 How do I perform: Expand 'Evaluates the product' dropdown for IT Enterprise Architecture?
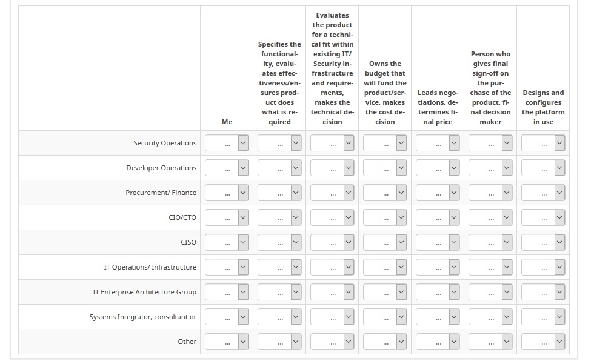click(332, 292)
